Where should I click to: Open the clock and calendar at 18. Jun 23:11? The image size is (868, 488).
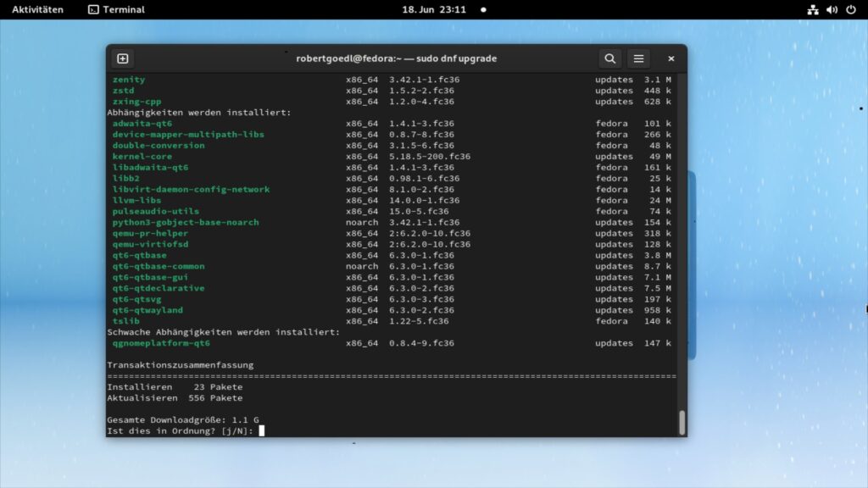[434, 9]
